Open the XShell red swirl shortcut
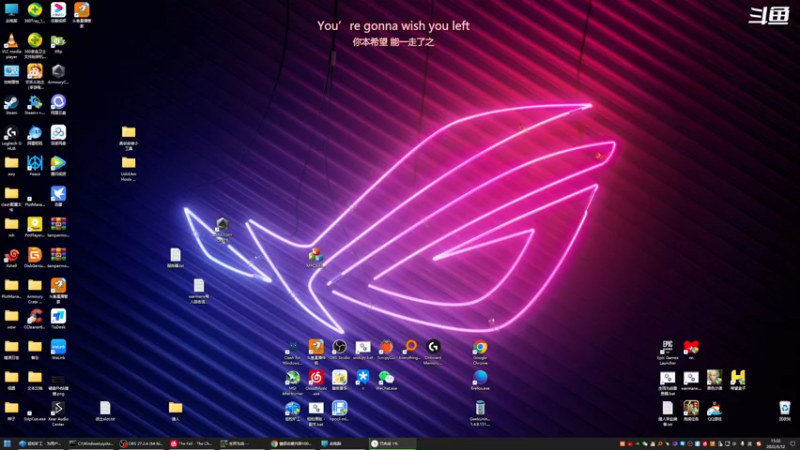800x450 pixels. 11,258
